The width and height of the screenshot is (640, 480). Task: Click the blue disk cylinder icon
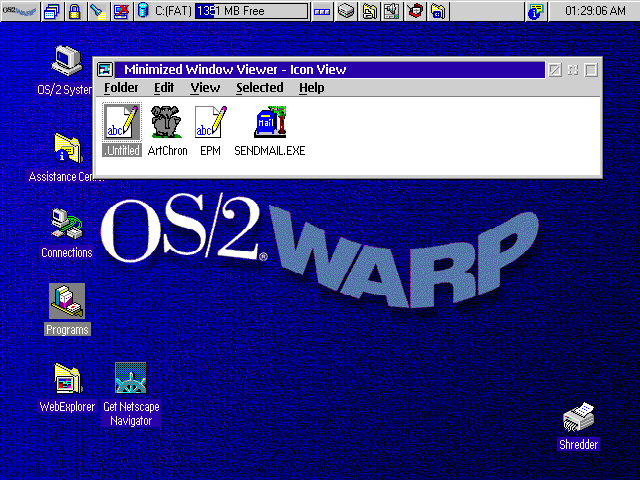(143, 11)
